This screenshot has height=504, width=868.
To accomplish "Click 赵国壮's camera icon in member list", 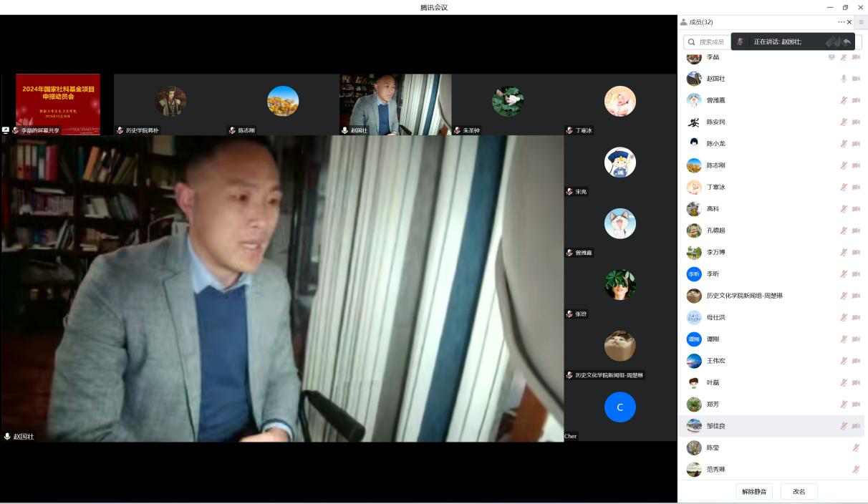I will pos(856,79).
